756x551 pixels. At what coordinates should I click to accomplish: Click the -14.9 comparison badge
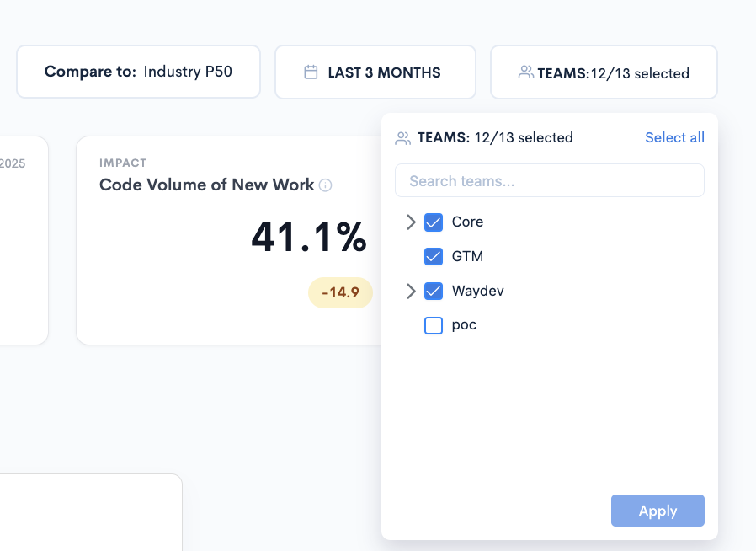(340, 292)
